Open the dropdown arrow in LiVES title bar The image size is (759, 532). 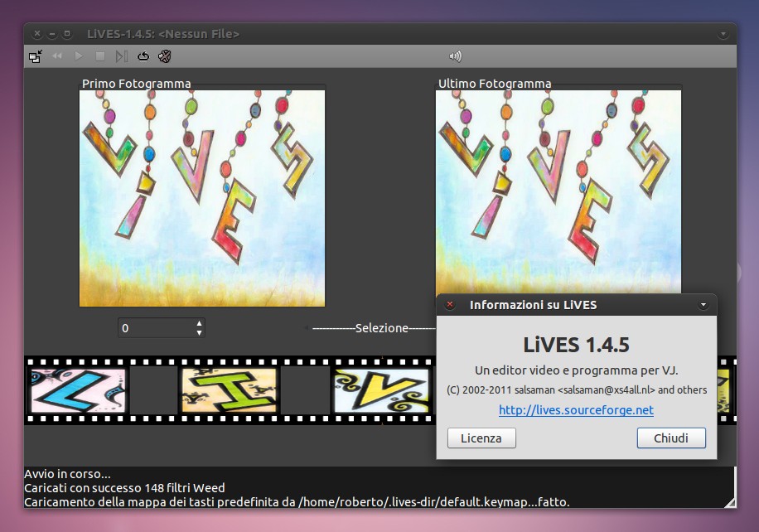723,34
